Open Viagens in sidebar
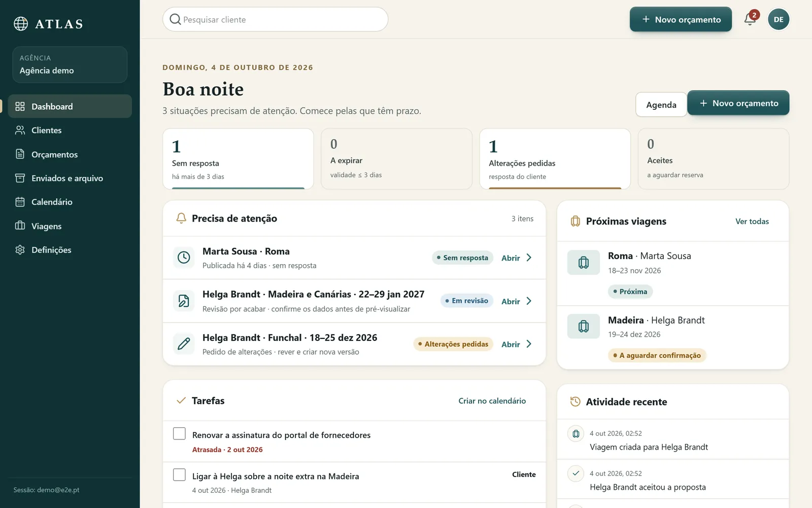Viewport: 812px width, 508px height. [x=70, y=226]
